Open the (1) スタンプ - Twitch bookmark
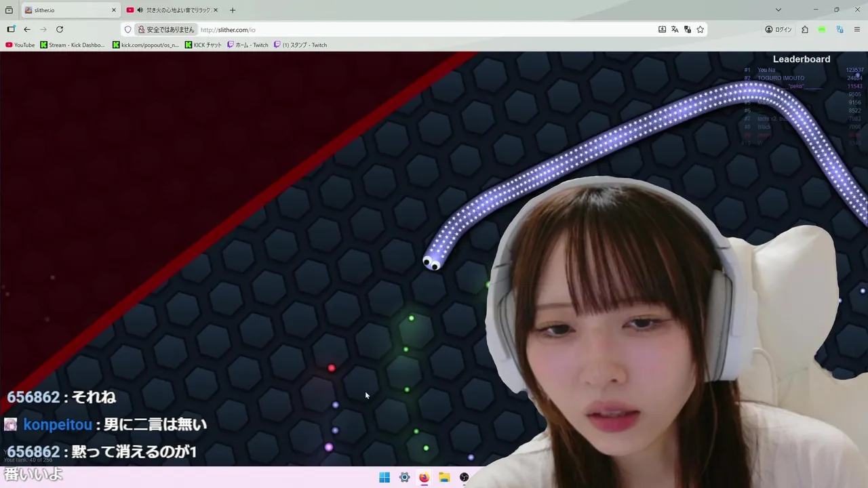The width and height of the screenshot is (868, 488). tap(300, 45)
